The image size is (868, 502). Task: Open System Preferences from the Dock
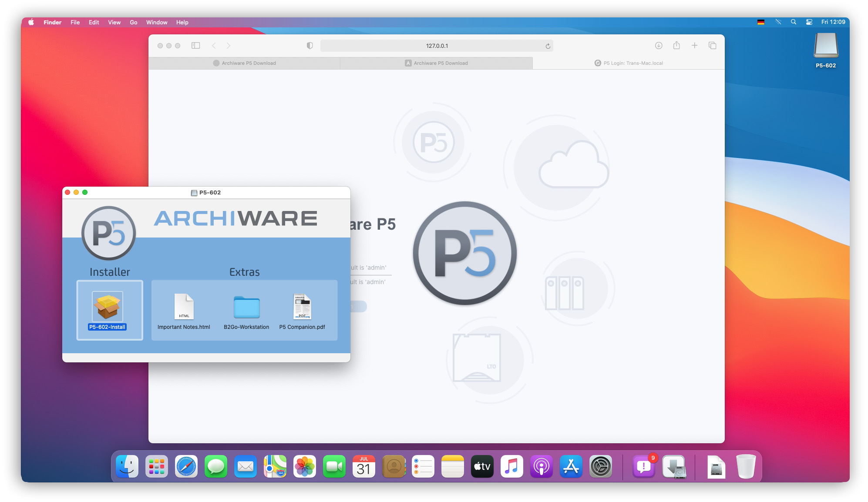601,467
